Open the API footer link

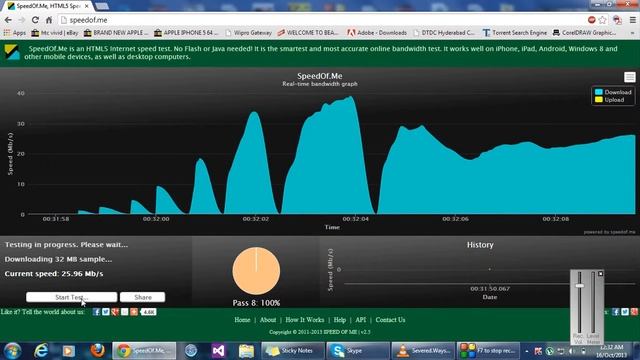tap(360, 320)
